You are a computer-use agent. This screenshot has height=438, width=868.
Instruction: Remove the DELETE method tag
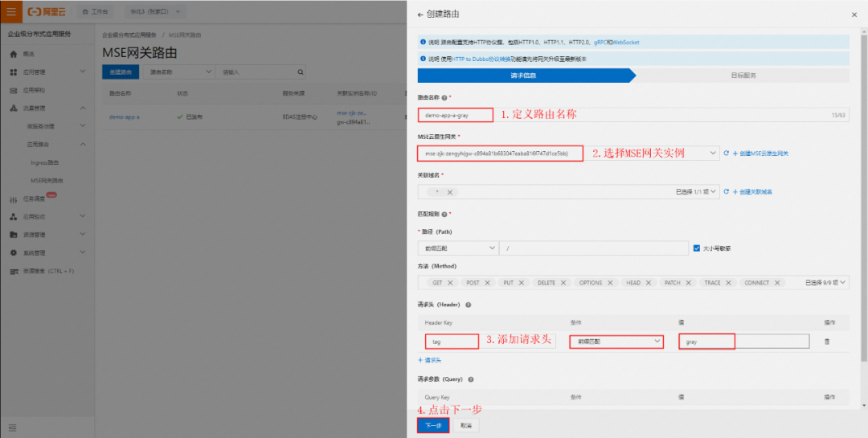tap(563, 283)
